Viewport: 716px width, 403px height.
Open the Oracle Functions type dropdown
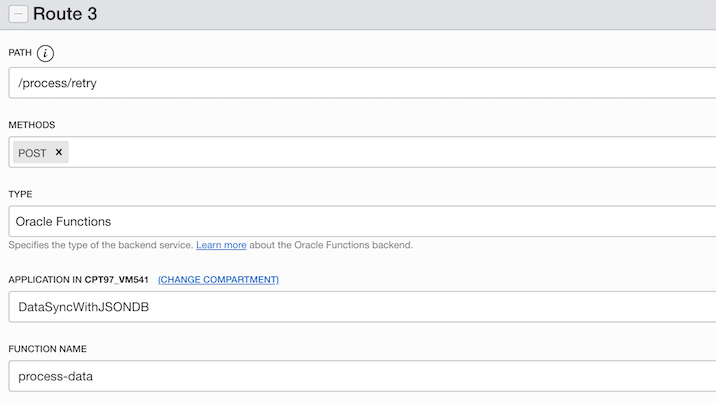click(360, 221)
